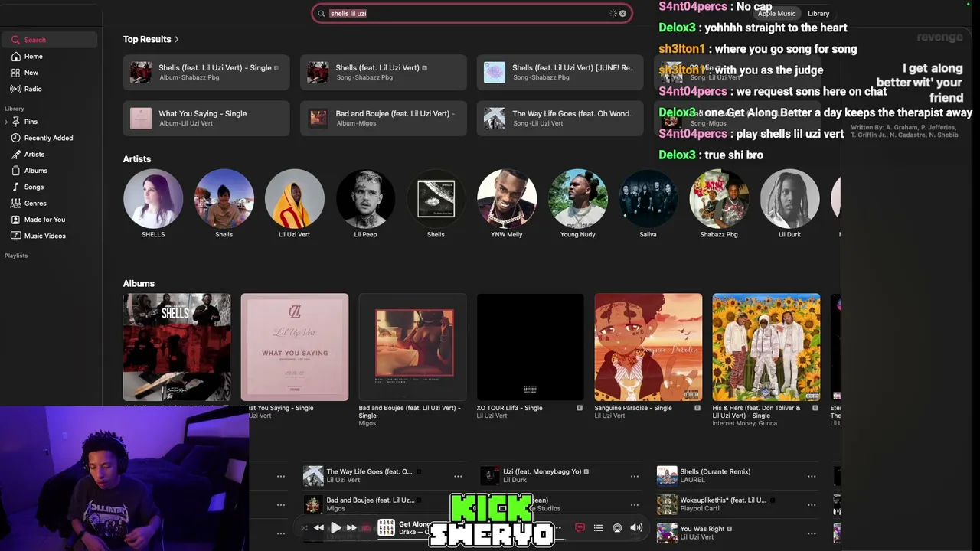This screenshot has height=551, width=980.
Task: Click the now playing album artwork
Action: click(386, 527)
